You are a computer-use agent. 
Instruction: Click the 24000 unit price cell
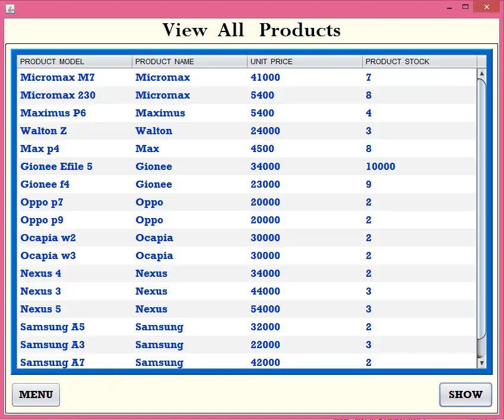click(305, 131)
